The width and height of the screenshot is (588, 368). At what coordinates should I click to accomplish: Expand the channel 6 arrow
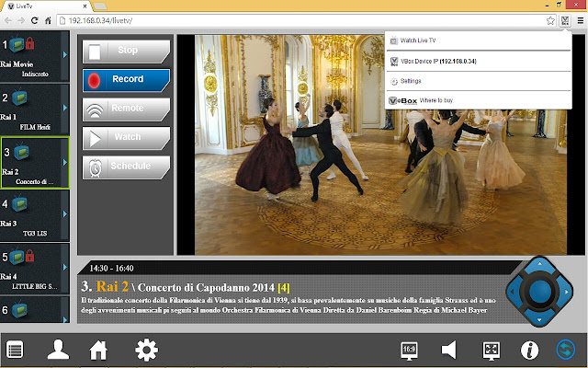(x=65, y=320)
